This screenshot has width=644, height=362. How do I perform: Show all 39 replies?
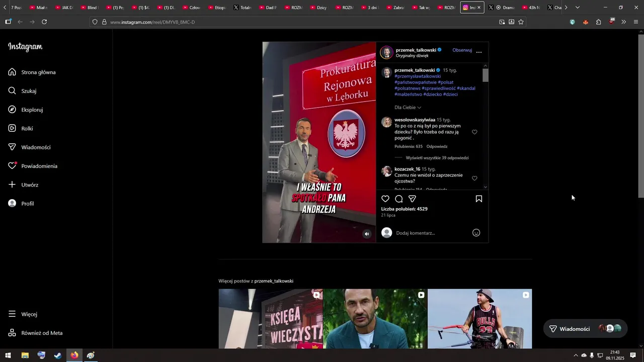437,158
